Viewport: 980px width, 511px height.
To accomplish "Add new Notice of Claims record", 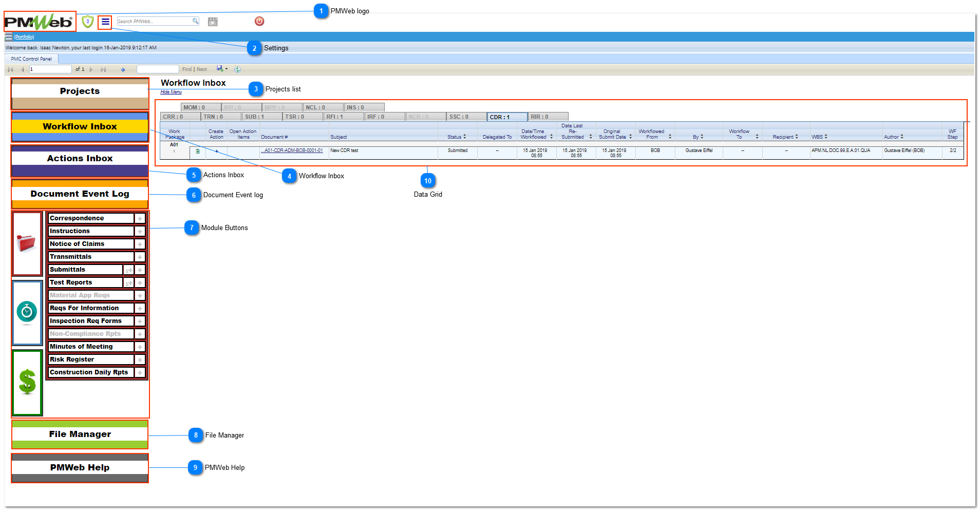I will pos(140,244).
